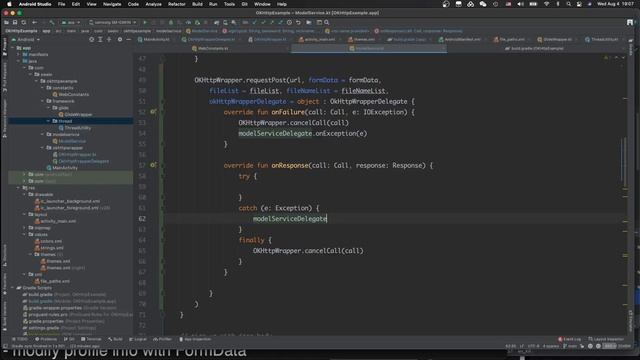Viewport: 640px width, 360px height.
Task: Open Search Everywhere magnifier in toolbar
Action: pos(327,22)
